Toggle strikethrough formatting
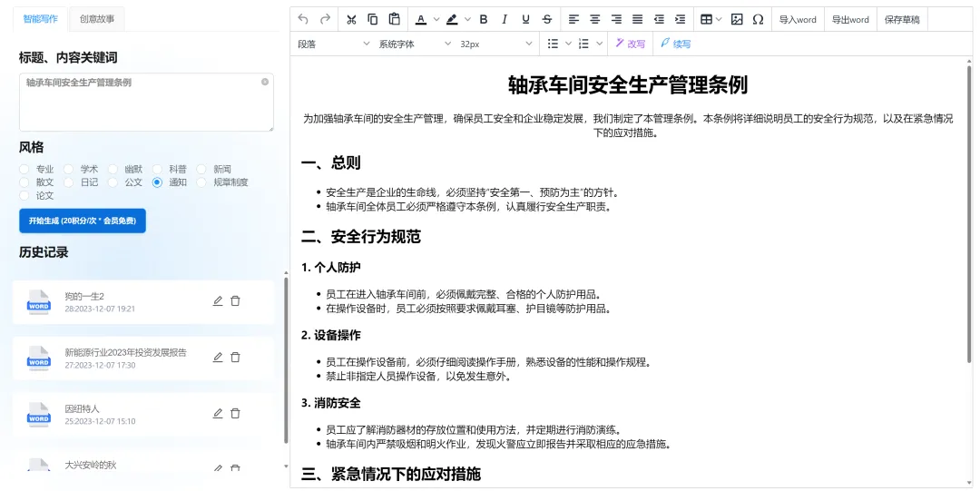Screen dimensions: 980x491 click(547, 19)
